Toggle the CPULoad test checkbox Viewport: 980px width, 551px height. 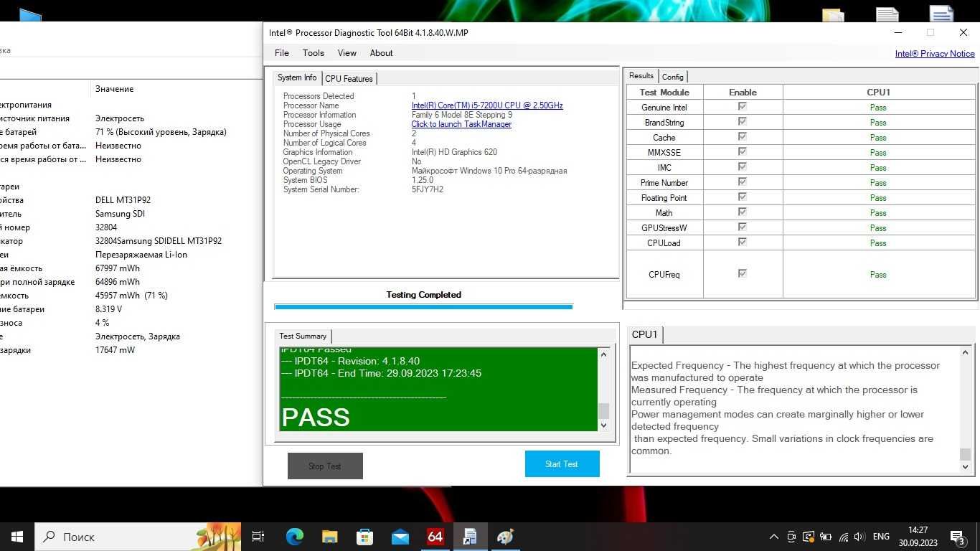743,242
